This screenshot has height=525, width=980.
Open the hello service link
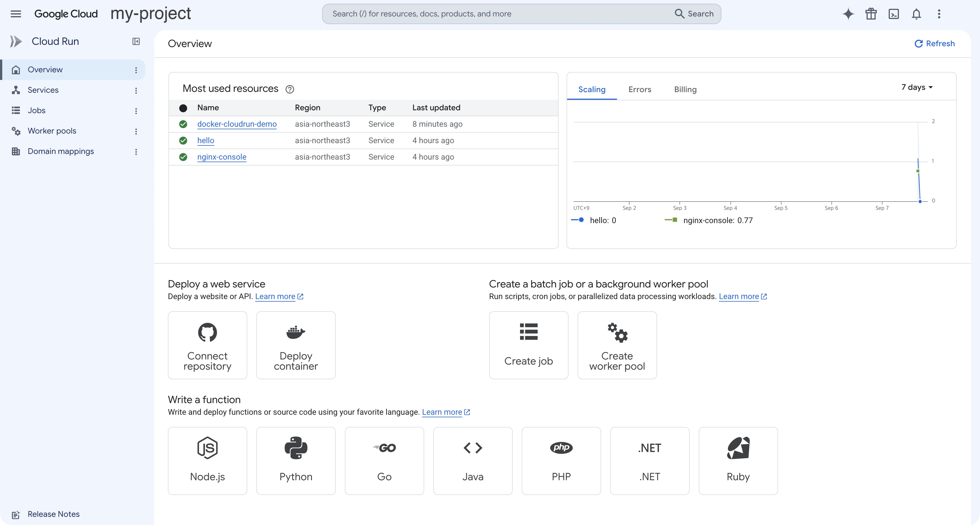click(205, 141)
